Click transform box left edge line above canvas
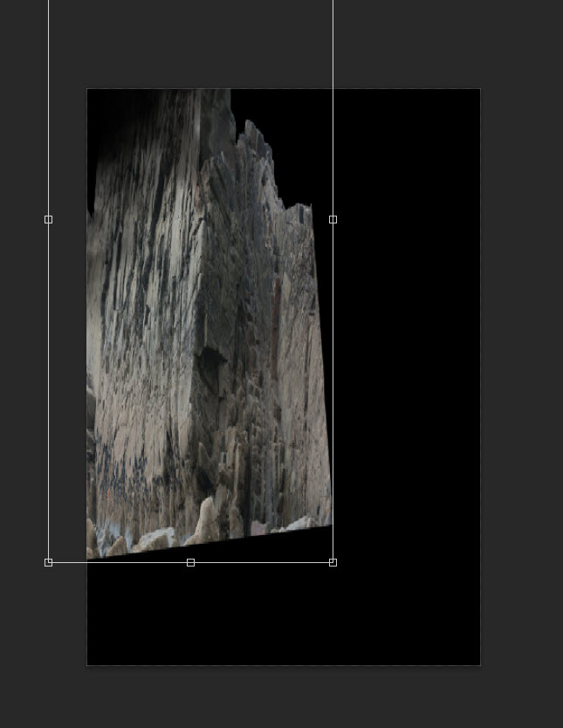 click(x=48, y=44)
